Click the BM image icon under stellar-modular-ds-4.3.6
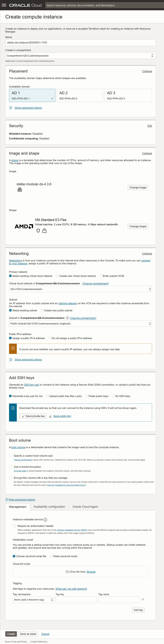Screen dimensions: 164x644 (x=20, y=190)
